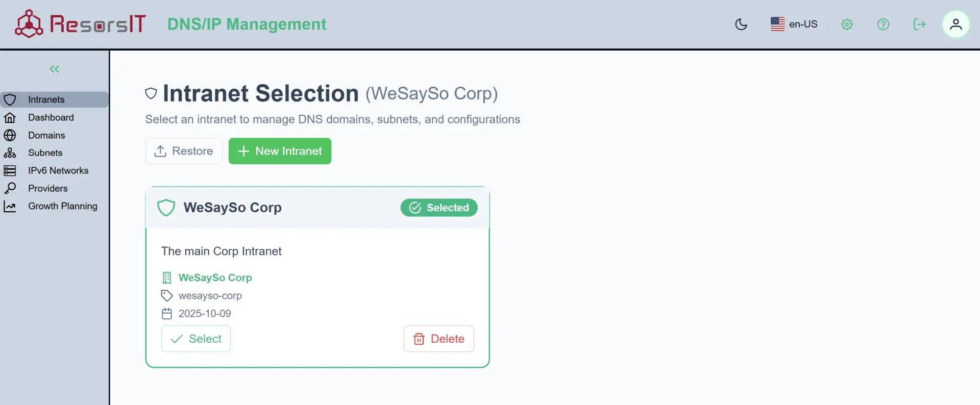This screenshot has width=980, height=405.
Task: Open Intranets in the sidebar
Action: pos(46,99)
